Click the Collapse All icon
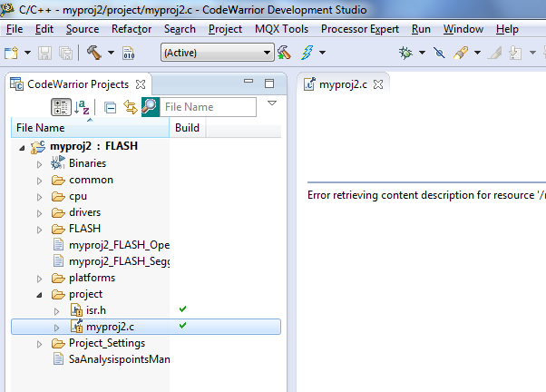The width and height of the screenshot is (546, 392). [x=110, y=108]
